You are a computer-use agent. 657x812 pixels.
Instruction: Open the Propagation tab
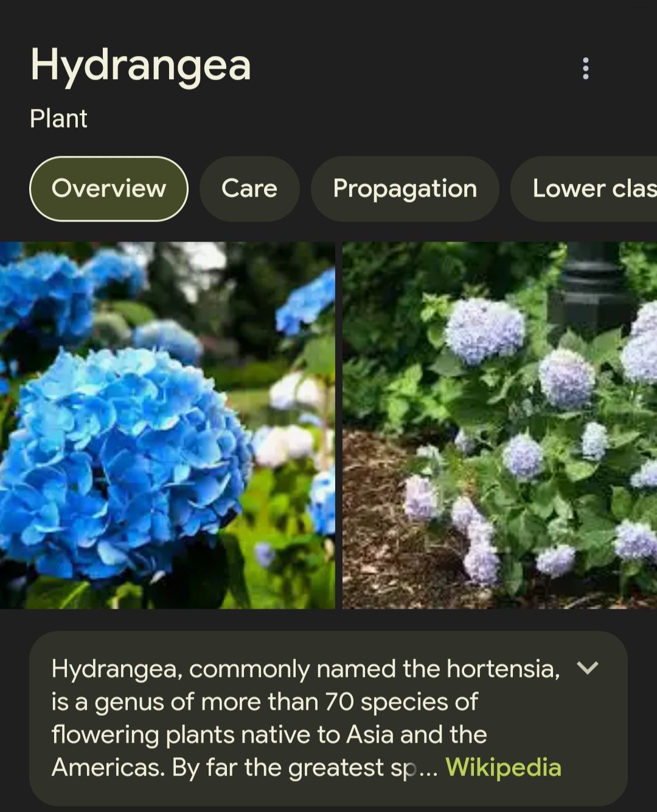pyautogui.click(x=405, y=189)
